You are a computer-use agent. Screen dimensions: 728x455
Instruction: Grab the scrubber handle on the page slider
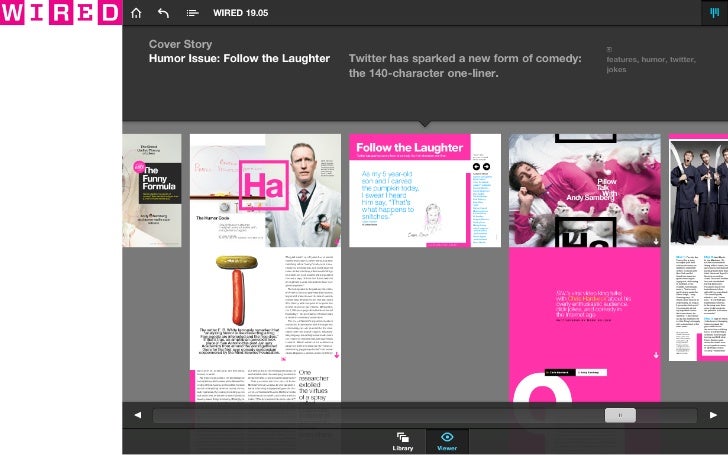pyautogui.click(x=620, y=415)
